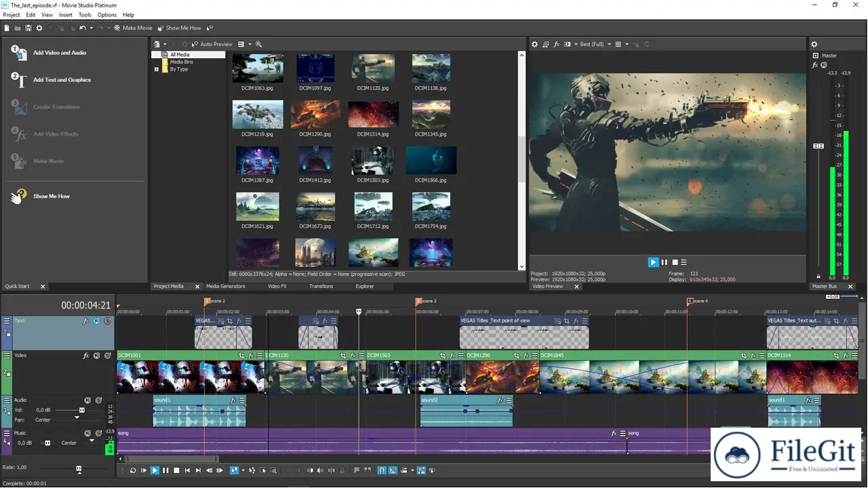Click the media search magnifier icon

[258, 44]
